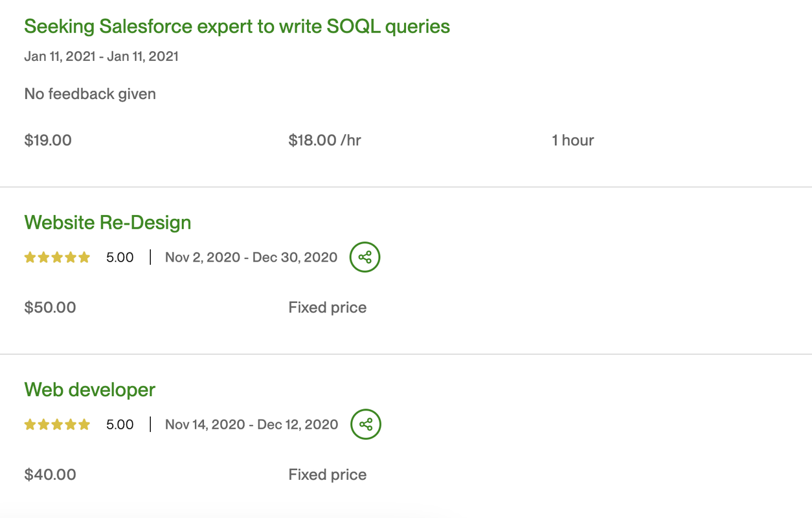Click the Jan 11, 2021 date range

(101, 56)
